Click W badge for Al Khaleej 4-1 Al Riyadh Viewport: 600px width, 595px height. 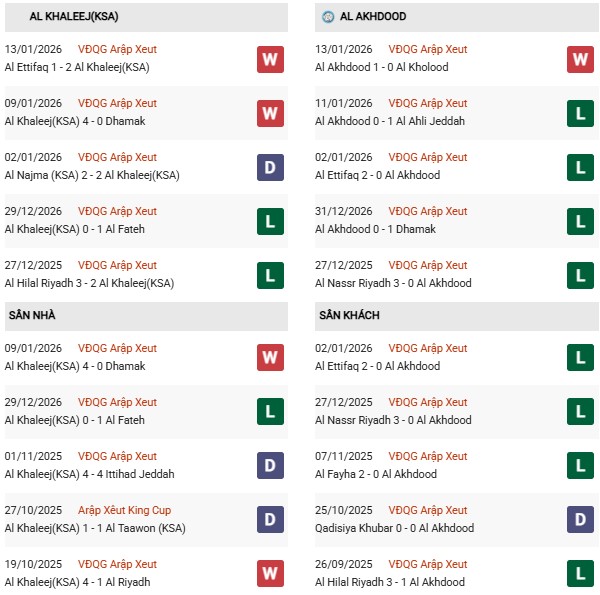(x=270, y=574)
